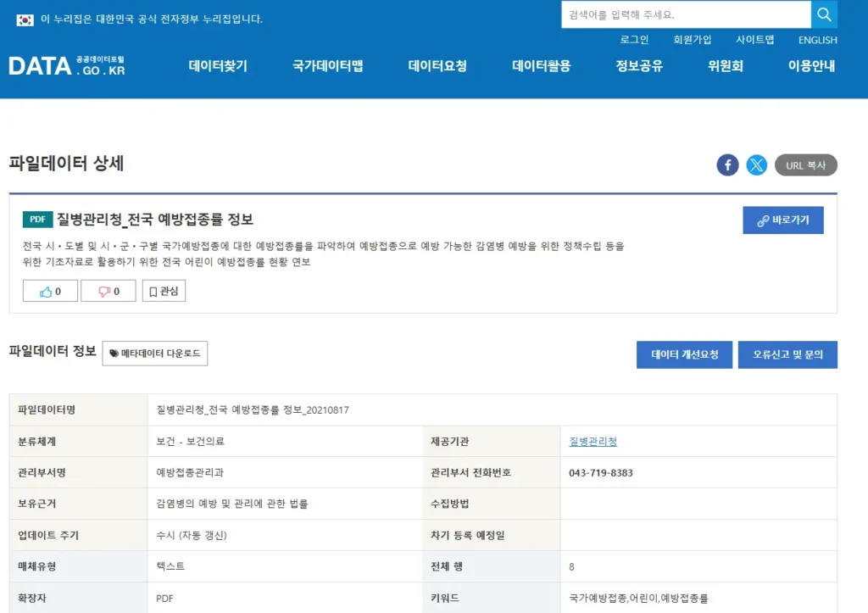Click keywords 국가예방접종,어린이,예방접종률
The height and width of the screenshot is (613, 868).
(x=638, y=598)
